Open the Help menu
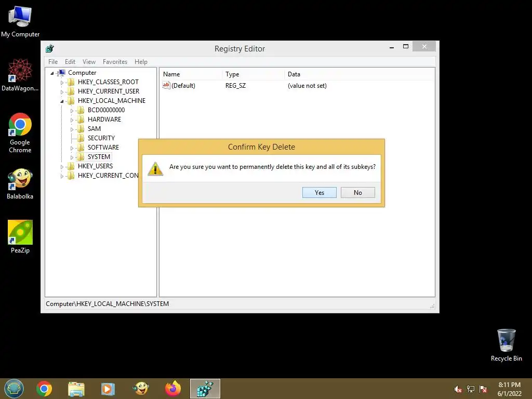This screenshot has width=532, height=399. pos(141,62)
